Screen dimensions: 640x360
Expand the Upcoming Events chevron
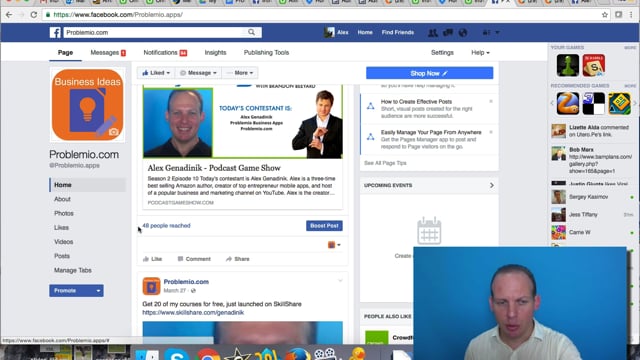tap(491, 185)
